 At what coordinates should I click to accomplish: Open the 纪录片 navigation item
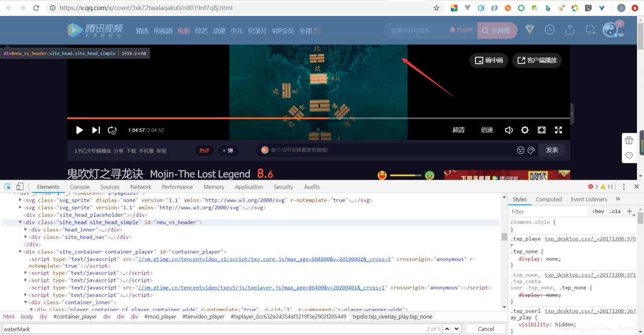(258, 31)
